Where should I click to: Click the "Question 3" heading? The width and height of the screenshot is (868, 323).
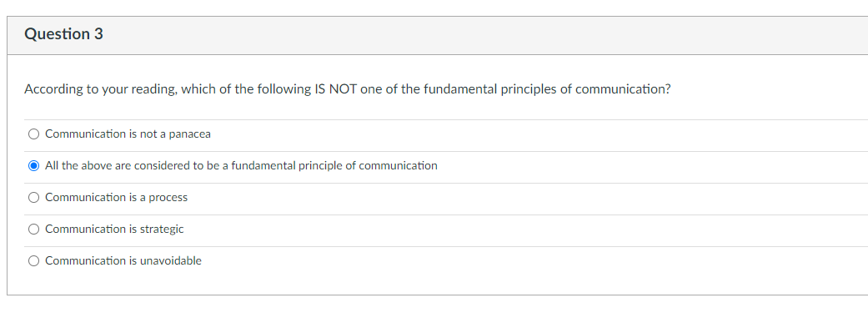[63, 34]
